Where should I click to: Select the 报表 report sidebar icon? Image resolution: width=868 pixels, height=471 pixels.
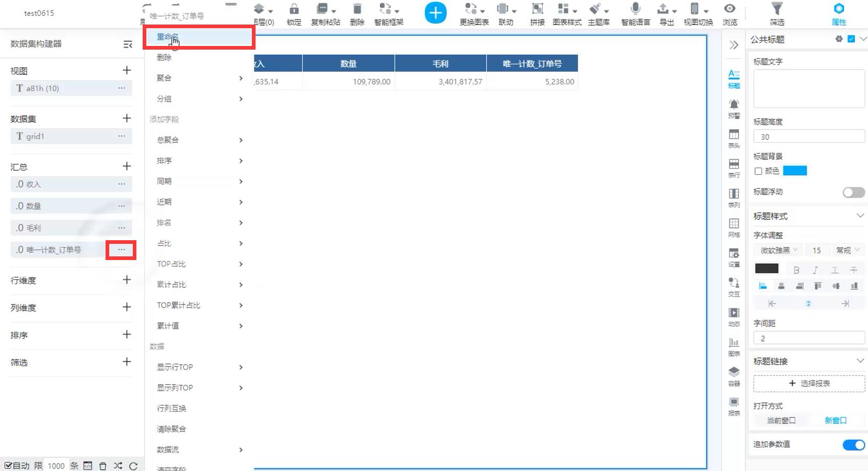(x=734, y=406)
